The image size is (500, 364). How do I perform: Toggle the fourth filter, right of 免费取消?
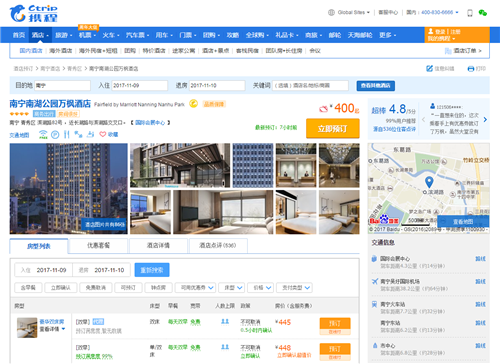pyautogui.click(x=128, y=287)
